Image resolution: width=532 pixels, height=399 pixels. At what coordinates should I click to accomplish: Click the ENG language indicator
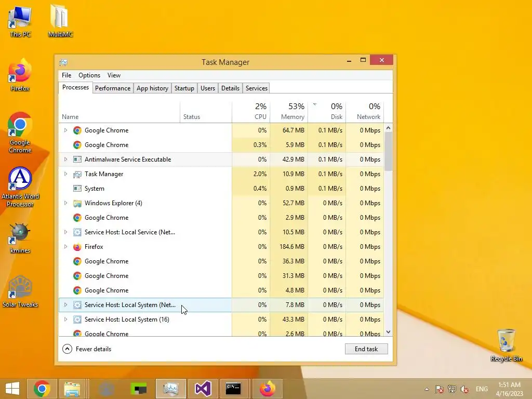[482, 389]
